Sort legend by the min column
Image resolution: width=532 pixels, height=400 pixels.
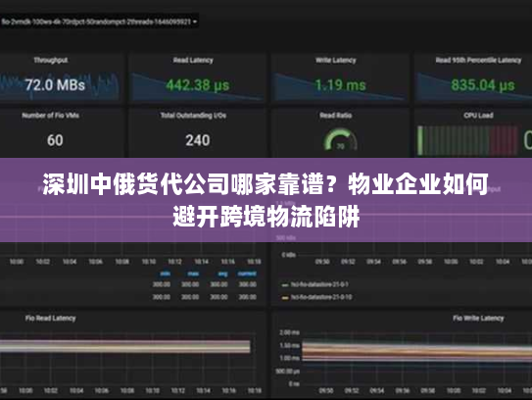166,274
